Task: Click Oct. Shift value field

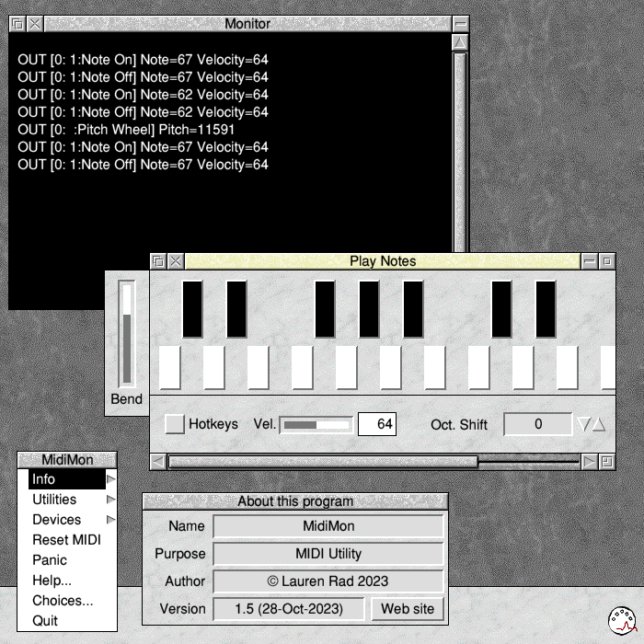Action: click(537, 424)
